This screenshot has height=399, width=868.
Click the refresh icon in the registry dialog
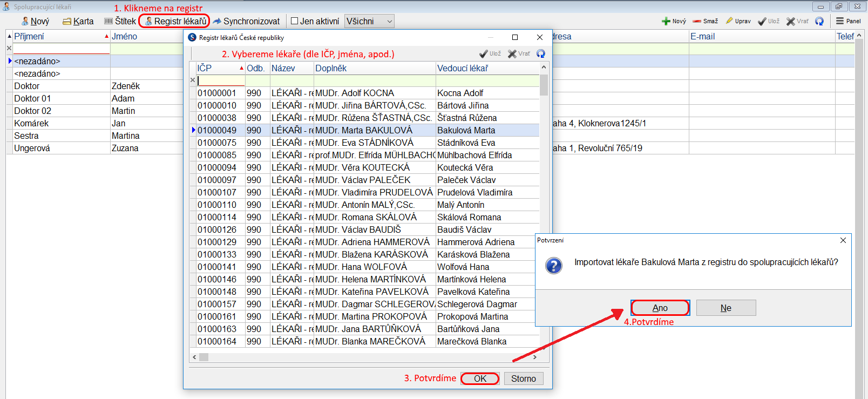point(541,53)
